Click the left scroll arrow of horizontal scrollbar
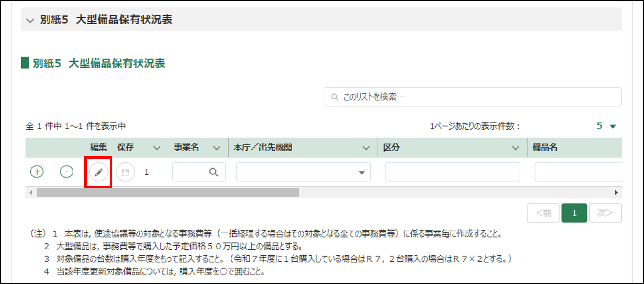Screen dimensions: 644x284 pos(31,192)
